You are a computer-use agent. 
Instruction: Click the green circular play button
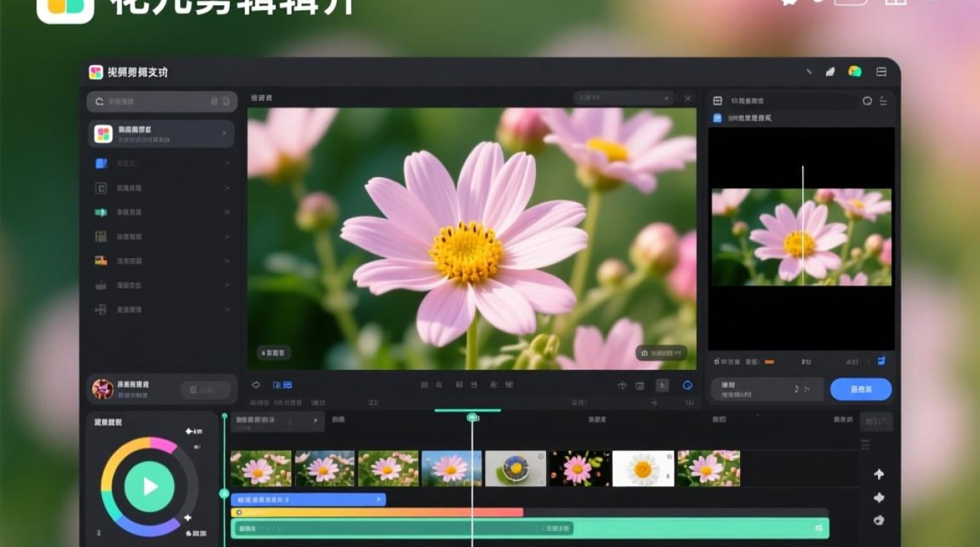[149, 486]
